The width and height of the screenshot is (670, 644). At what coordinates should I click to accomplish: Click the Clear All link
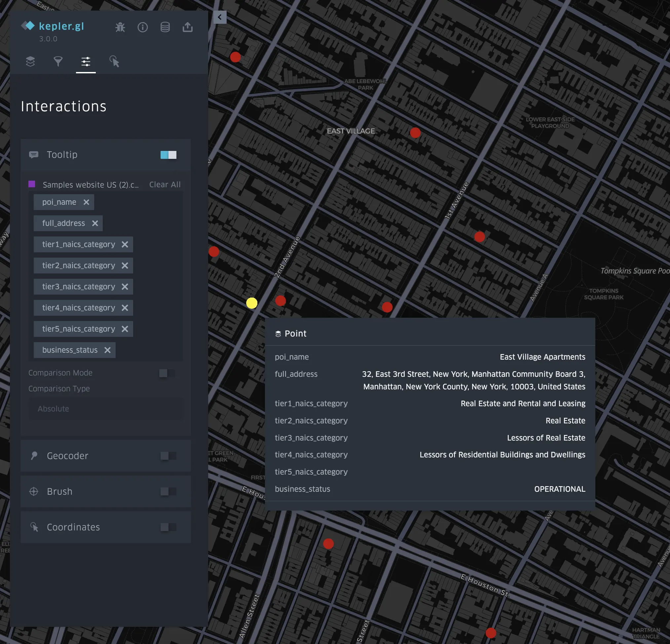165,185
